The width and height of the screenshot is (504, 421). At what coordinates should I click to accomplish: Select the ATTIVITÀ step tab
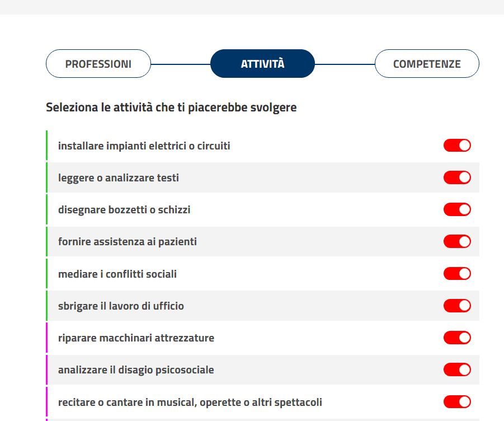[x=262, y=64]
